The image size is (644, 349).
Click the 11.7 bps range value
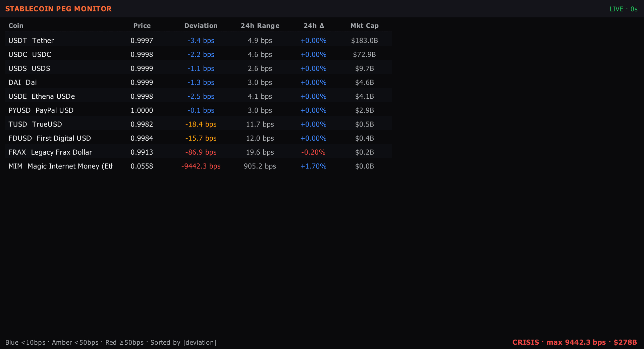pos(260,124)
